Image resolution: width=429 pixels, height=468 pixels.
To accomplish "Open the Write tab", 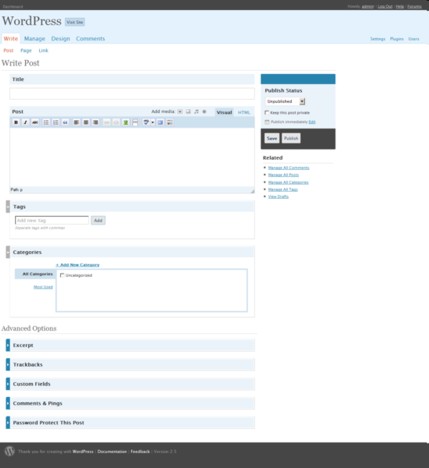I will click(x=11, y=39).
